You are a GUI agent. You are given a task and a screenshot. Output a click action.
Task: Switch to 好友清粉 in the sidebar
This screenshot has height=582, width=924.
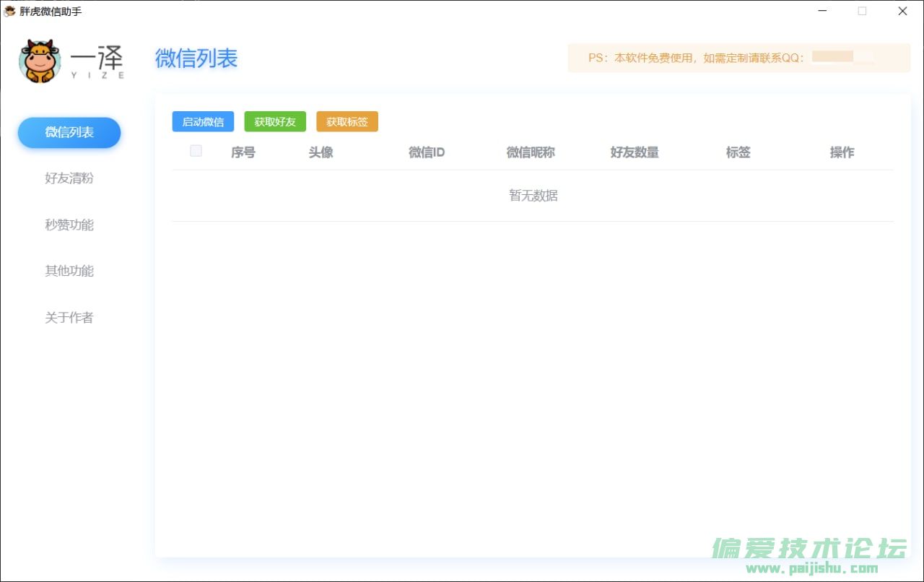(x=69, y=178)
